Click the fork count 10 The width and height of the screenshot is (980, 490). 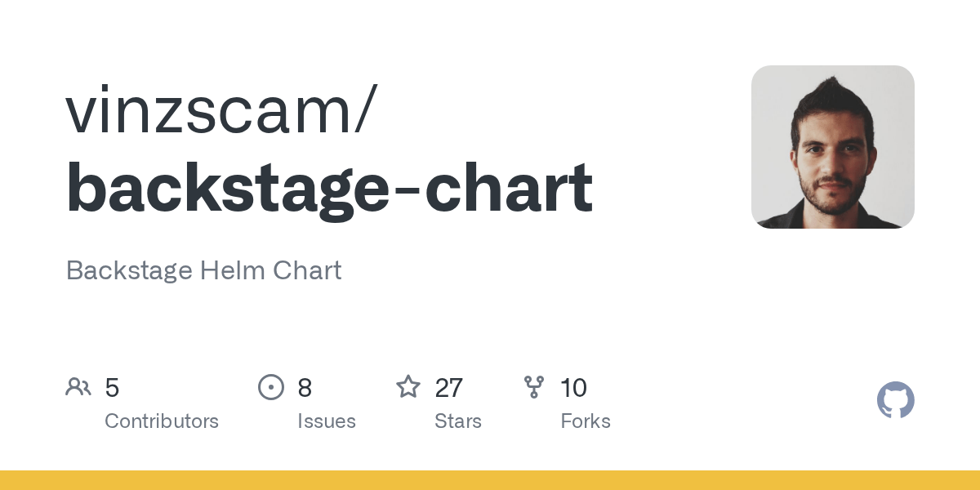pos(573,388)
